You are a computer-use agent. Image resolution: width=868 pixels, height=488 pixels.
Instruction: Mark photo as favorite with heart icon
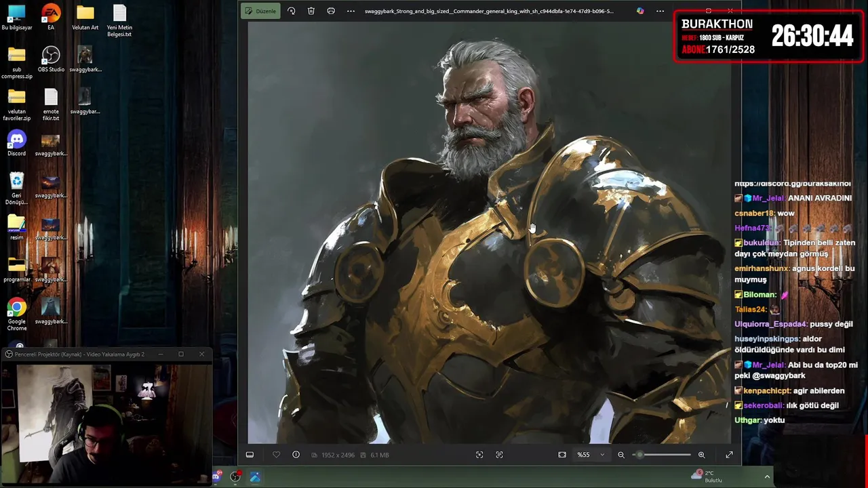pyautogui.click(x=276, y=455)
